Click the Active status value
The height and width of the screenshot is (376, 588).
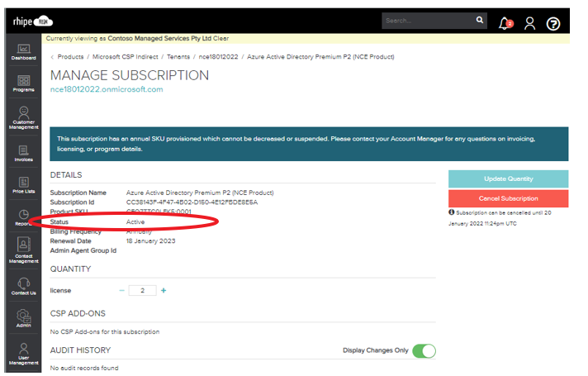(x=135, y=221)
